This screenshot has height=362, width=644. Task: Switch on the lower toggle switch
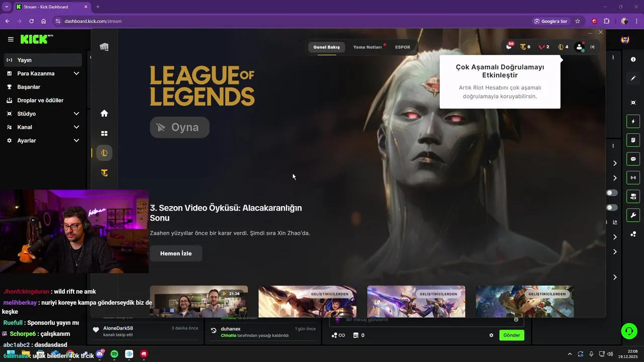(x=612, y=208)
